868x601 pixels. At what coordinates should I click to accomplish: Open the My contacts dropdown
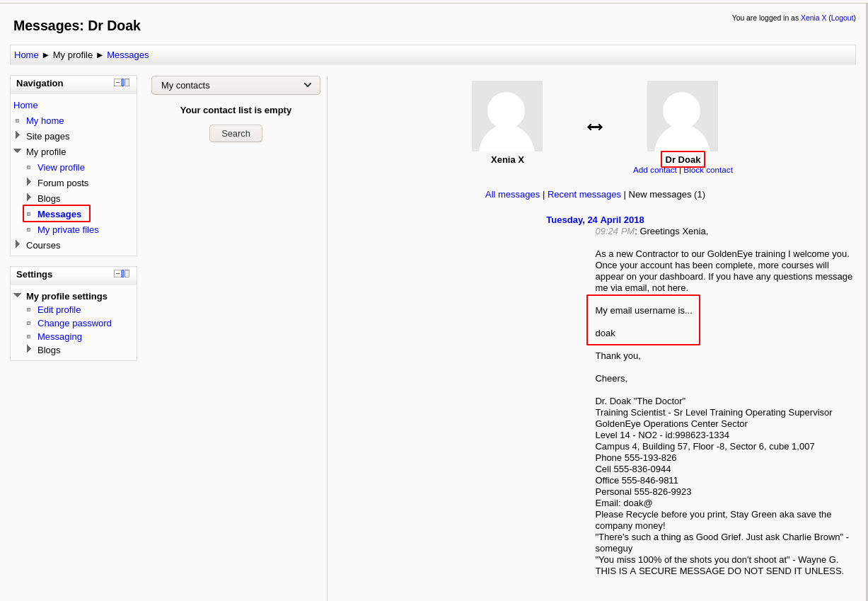point(236,86)
